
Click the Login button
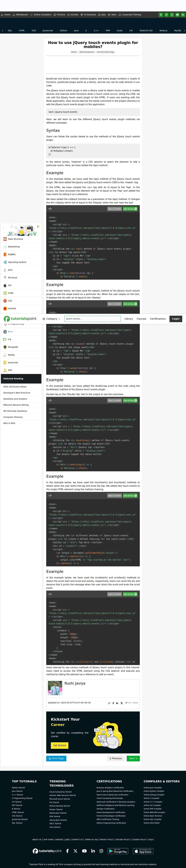[176, 319]
